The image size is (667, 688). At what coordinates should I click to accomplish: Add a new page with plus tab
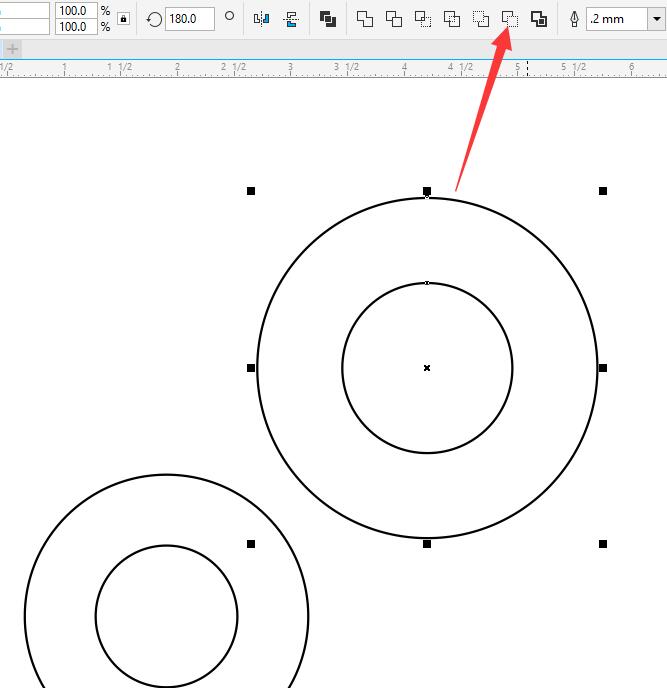12,48
